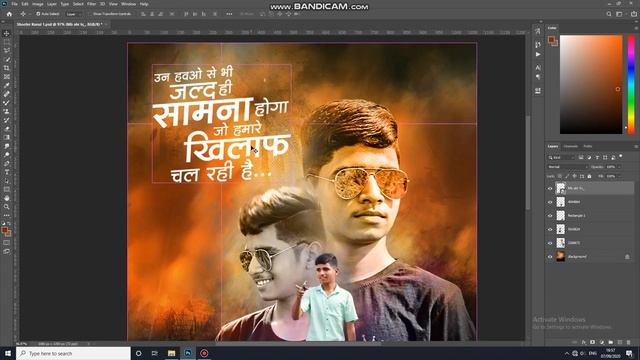Hide the top selected text layer
This screenshot has width=640, height=360.
coord(550,188)
